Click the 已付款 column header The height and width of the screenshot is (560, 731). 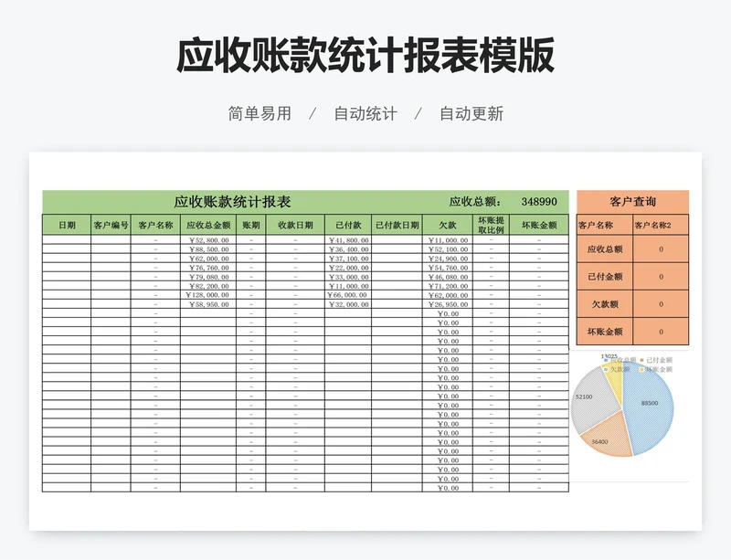[348, 225]
